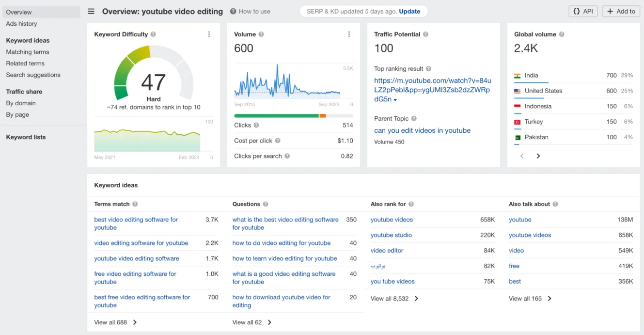Click the API button
644x335 pixels.
583,11
